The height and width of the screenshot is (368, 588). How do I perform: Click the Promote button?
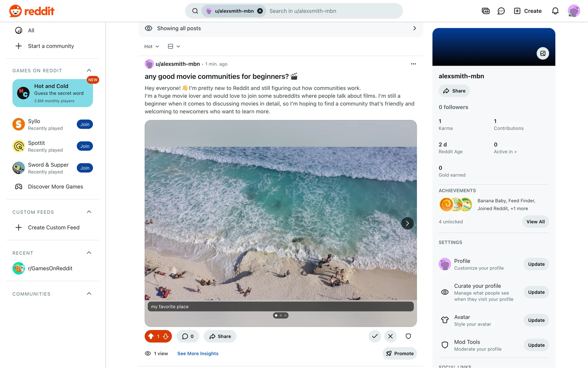pos(400,354)
